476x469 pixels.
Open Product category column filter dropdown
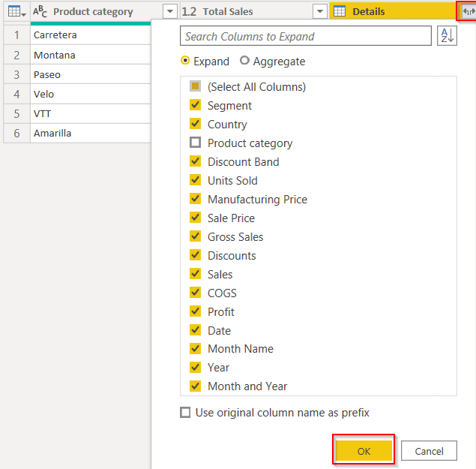click(170, 11)
